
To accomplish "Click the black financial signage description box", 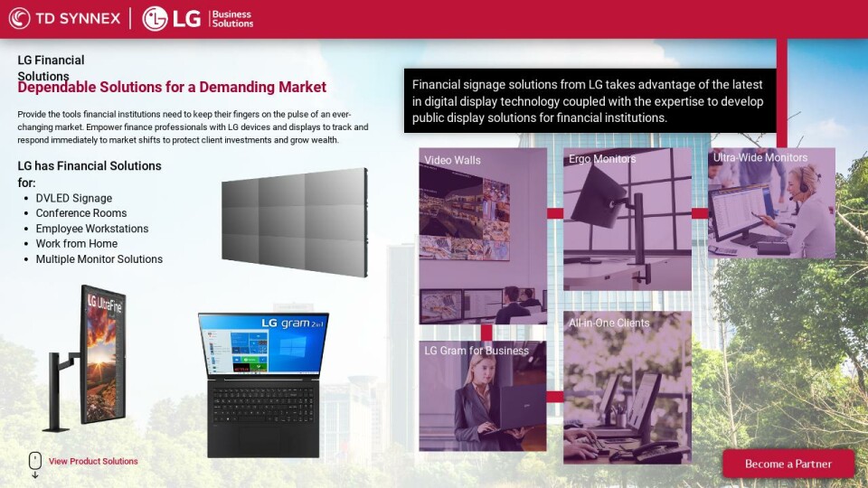I will point(589,100).
